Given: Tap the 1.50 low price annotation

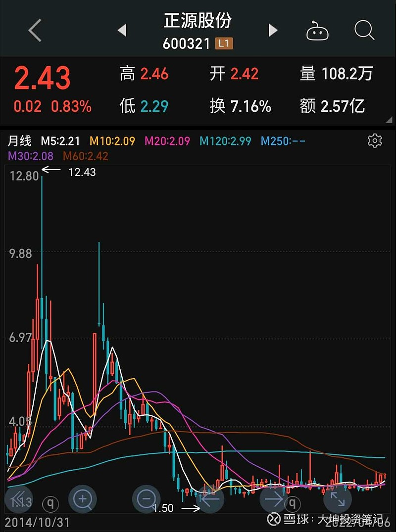Looking at the screenshot, I should [x=163, y=508].
